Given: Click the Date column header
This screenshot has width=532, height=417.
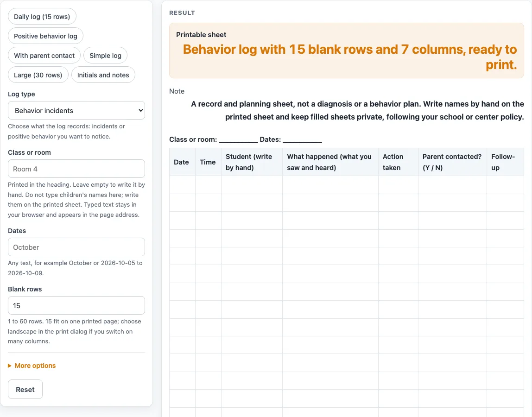Looking at the screenshot, I should (182, 162).
